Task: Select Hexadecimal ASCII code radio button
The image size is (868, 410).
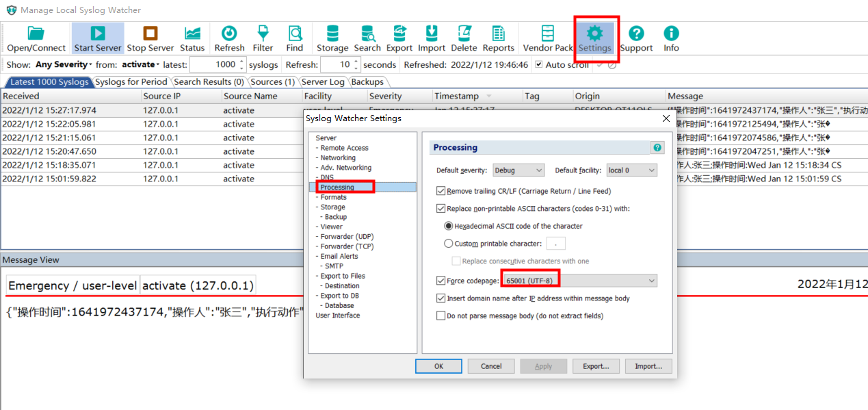Action: point(449,226)
